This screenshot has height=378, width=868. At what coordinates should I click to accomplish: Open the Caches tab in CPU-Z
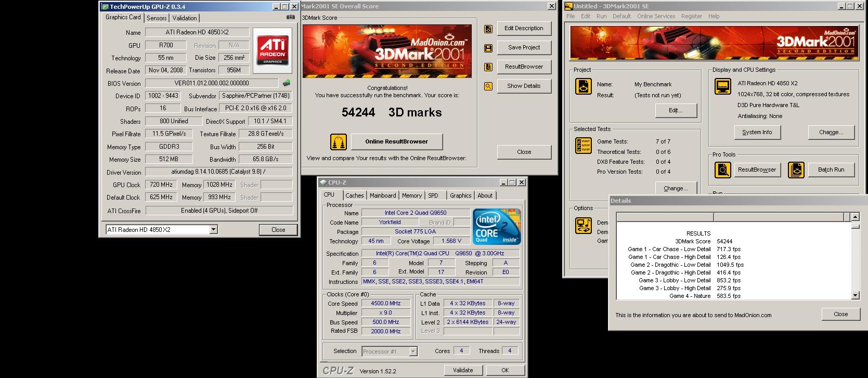pyautogui.click(x=355, y=195)
